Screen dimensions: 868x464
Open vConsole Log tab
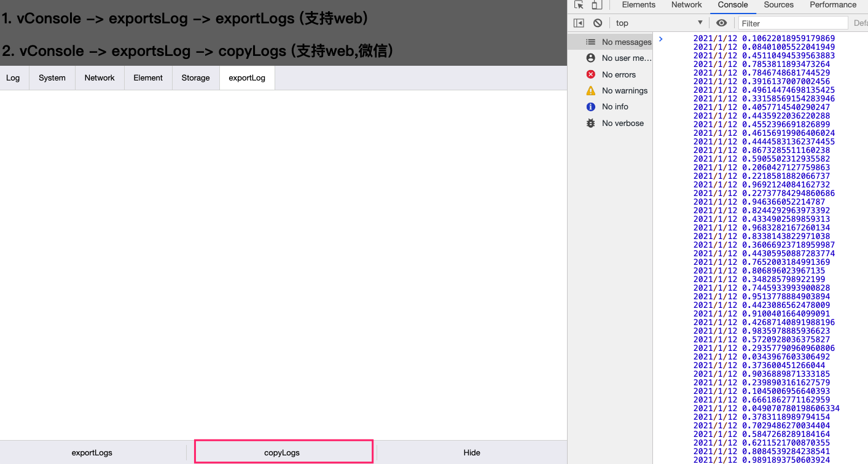13,78
